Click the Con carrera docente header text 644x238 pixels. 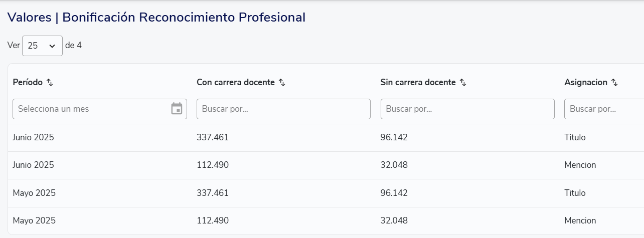pos(235,83)
